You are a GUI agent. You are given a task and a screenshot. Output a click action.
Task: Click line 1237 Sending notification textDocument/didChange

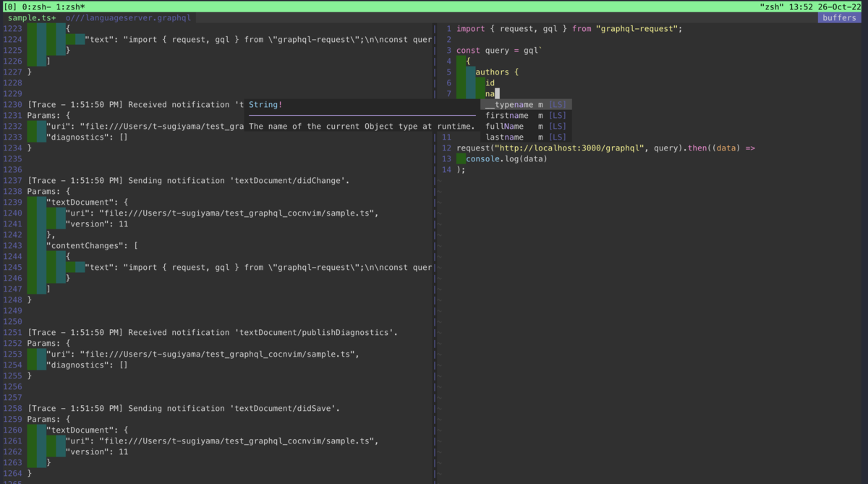click(x=188, y=181)
